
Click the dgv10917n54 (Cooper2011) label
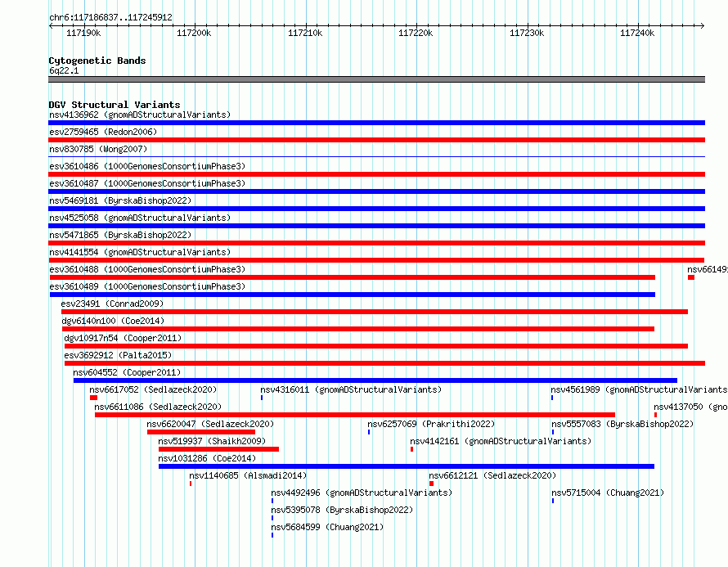tap(123, 338)
